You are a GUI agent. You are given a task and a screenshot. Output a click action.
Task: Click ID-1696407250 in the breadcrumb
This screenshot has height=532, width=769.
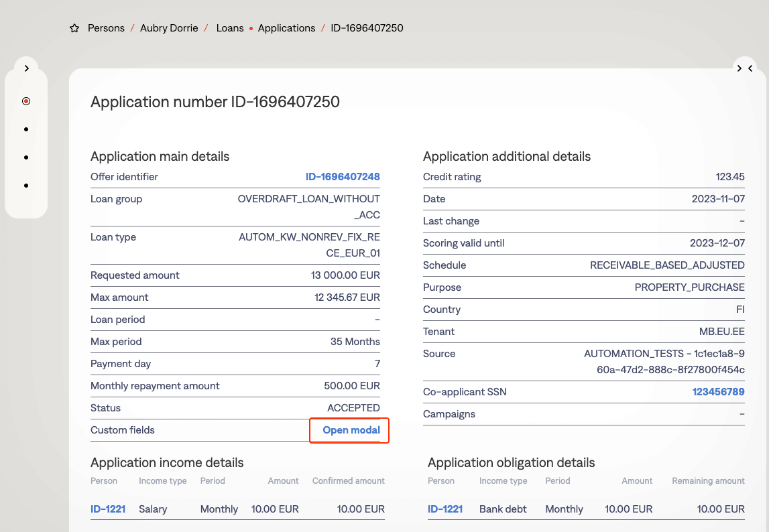tap(367, 28)
